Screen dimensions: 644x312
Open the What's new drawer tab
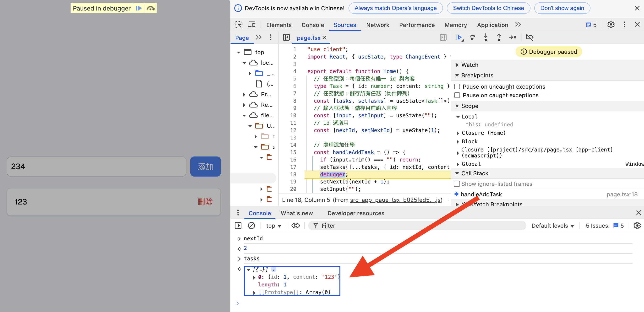296,213
